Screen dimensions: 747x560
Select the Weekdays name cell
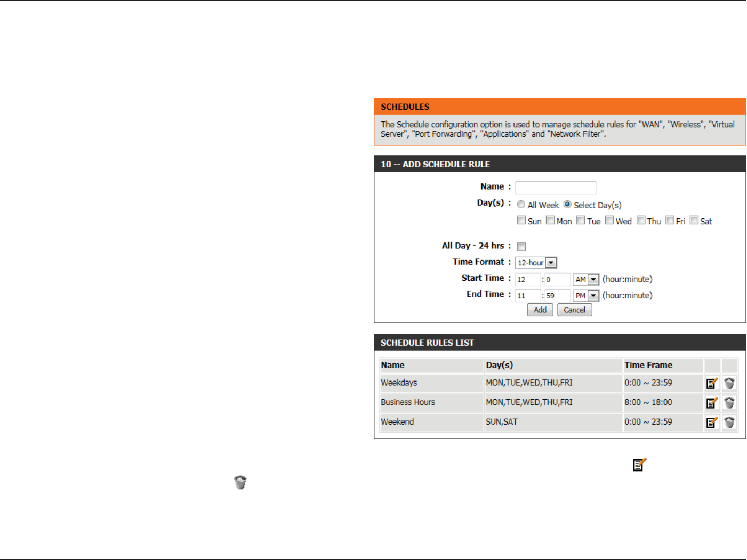pyautogui.click(x=431, y=383)
